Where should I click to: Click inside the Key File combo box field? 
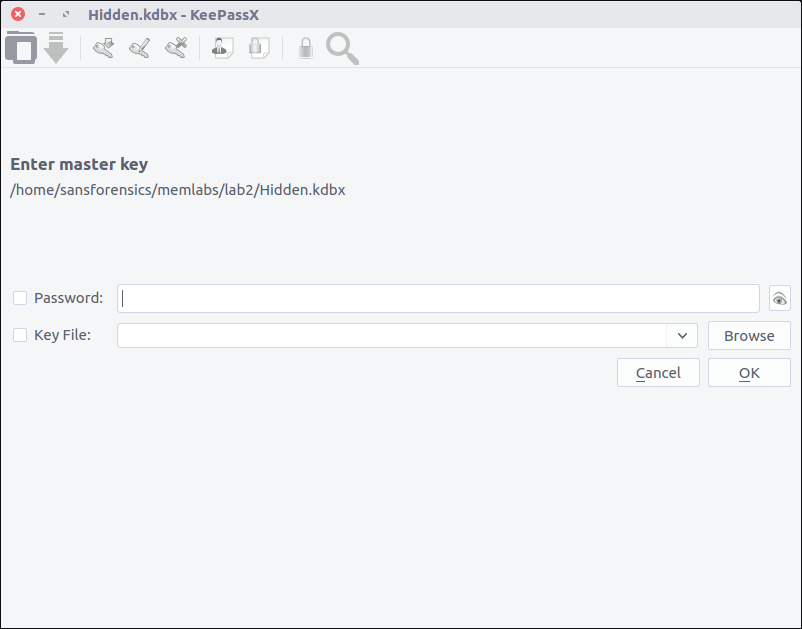click(392, 336)
